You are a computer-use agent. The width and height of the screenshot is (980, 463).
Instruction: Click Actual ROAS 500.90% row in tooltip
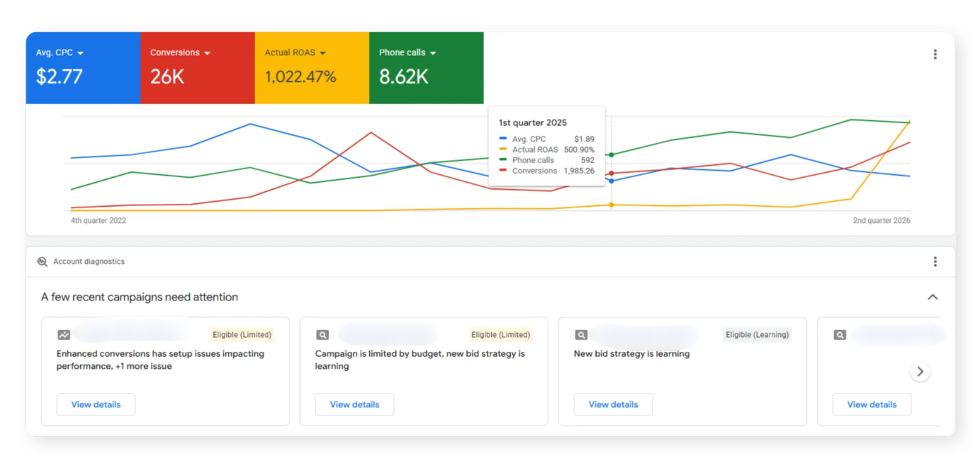[x=547, y=150]
